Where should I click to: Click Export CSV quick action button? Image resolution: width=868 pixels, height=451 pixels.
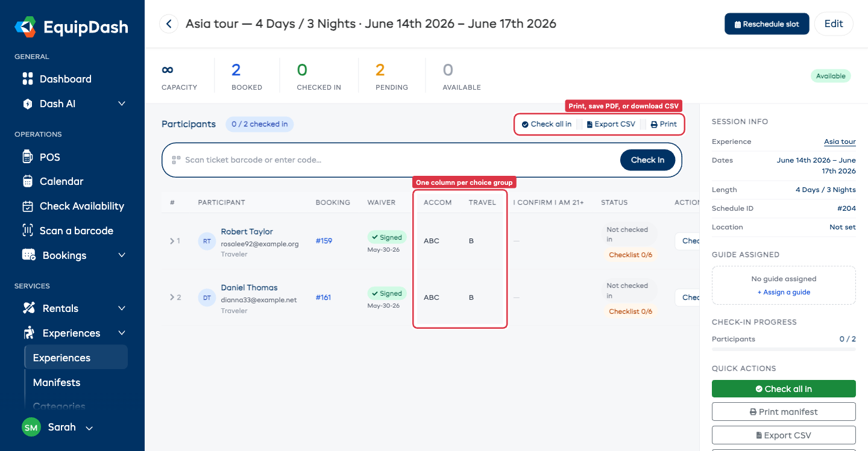click(784, 435)
